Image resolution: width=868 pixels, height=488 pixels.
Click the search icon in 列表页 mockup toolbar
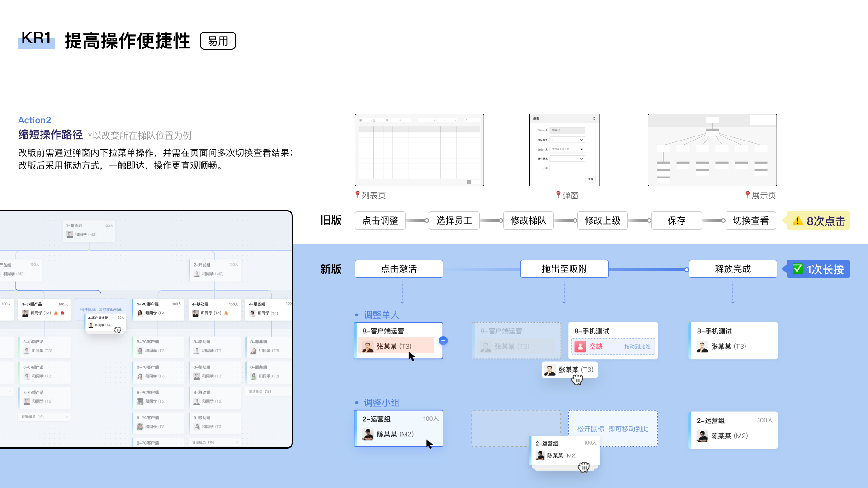(x=467, y=121)
